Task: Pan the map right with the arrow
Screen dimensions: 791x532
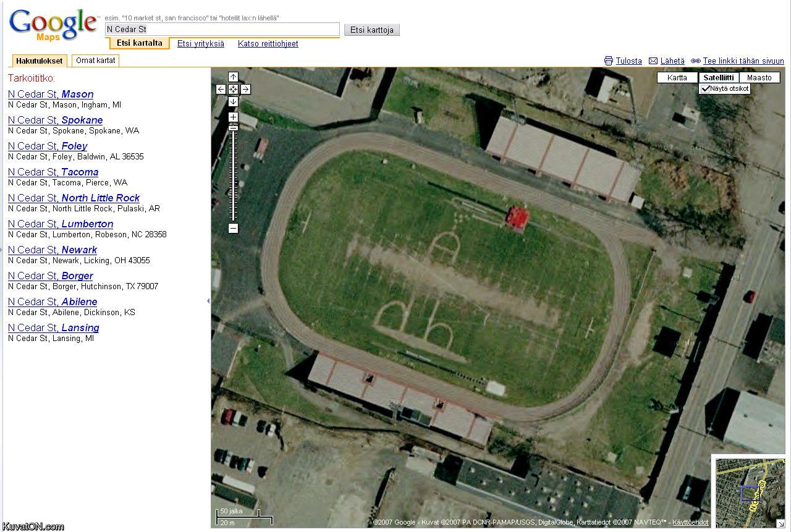Action: (x=245, y=90)
